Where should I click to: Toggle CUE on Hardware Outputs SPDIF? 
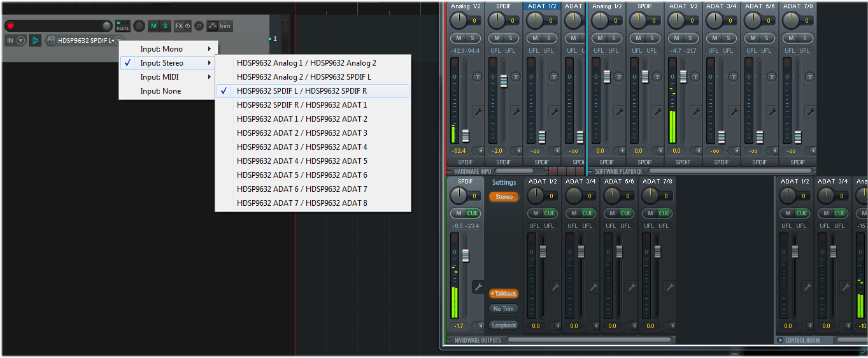(x=473, y=213)
